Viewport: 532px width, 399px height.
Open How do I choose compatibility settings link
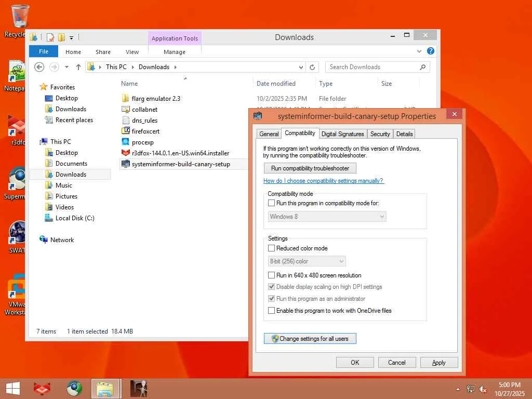click(323, 180)
